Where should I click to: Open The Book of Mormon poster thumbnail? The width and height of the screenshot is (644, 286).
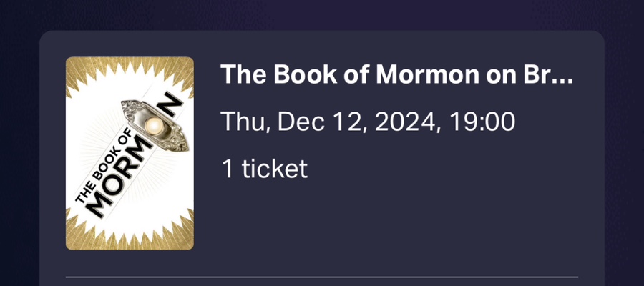pyautogui.click(x=130, y=153)
